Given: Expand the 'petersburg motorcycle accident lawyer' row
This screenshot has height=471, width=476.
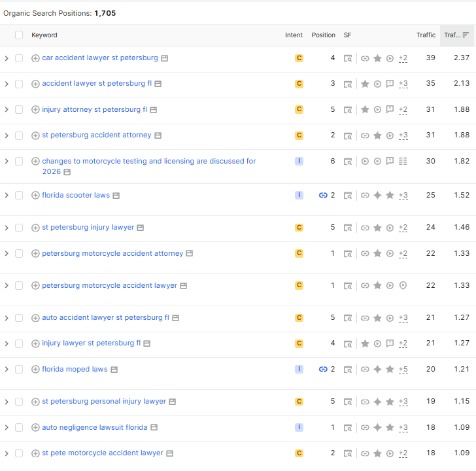Looking at the screenshot, I should [7, 286].
